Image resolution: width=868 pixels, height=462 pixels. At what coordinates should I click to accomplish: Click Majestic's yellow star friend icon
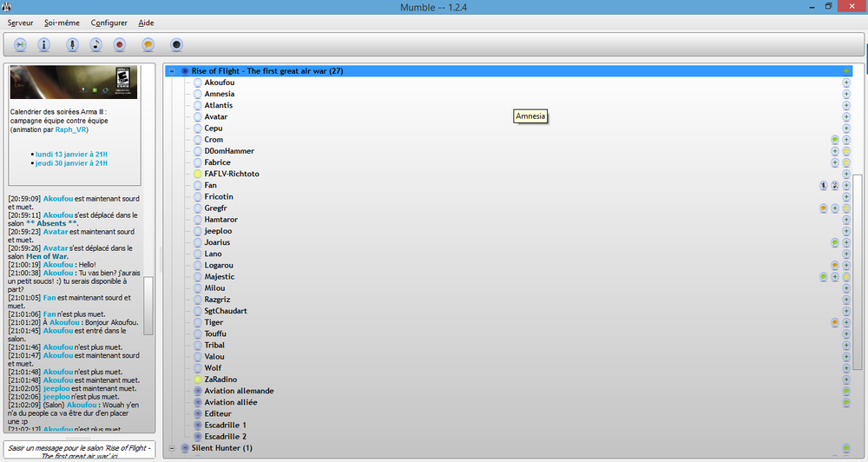point(846,277)
